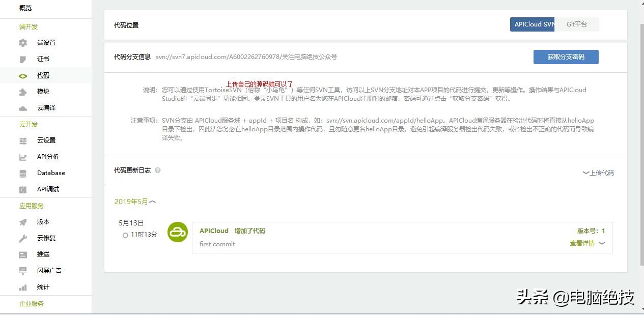Click the billboard icon beside 闪屏广告
644x315 pixels.
pyautogui.click(x=23, y=271)
